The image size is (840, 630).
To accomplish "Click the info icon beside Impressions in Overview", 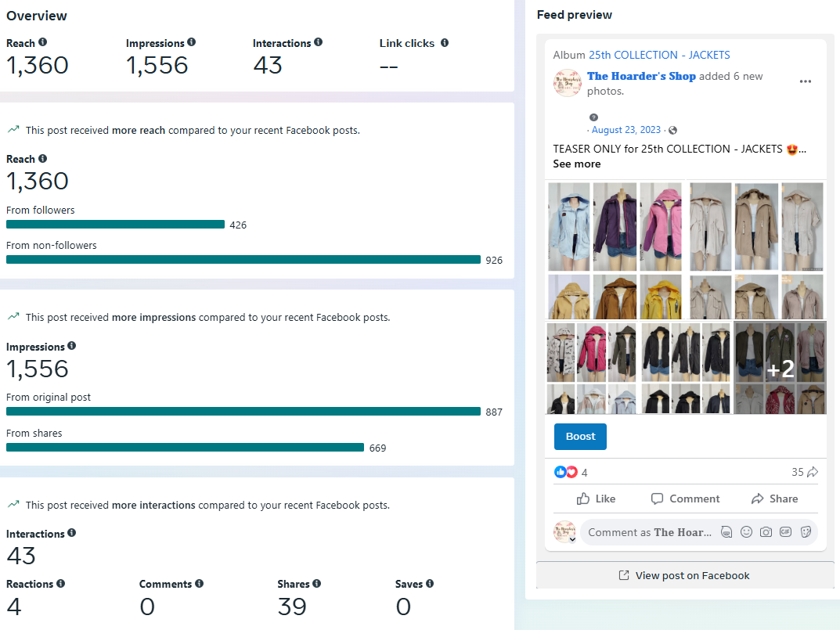I will [x=192, y=43].
